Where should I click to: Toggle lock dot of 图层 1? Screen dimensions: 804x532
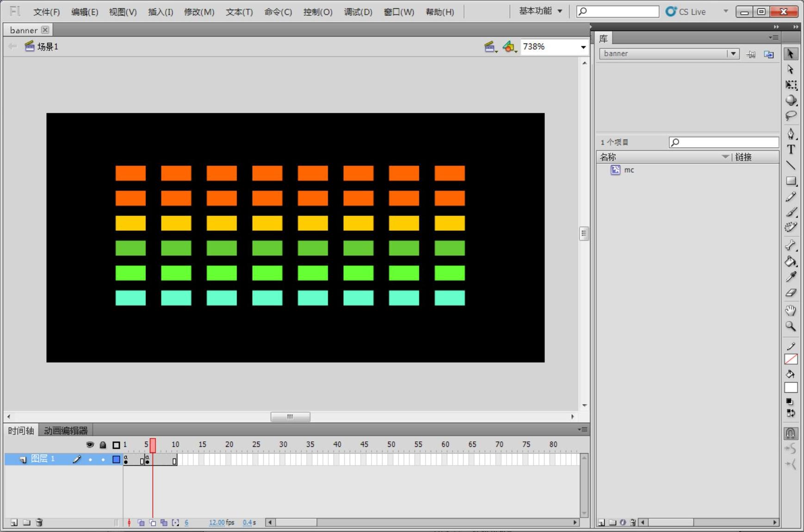[x=103, y=459]
